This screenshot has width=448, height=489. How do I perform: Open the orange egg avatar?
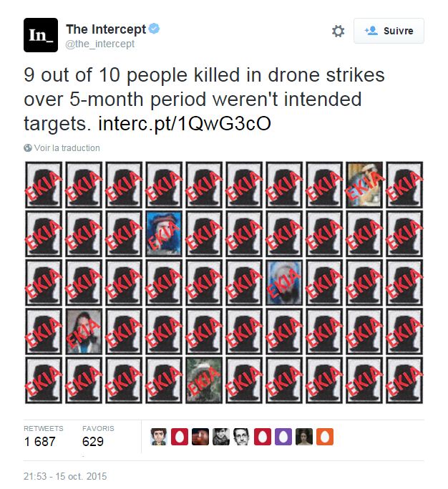pyautogui.click(x=325, y=437)
